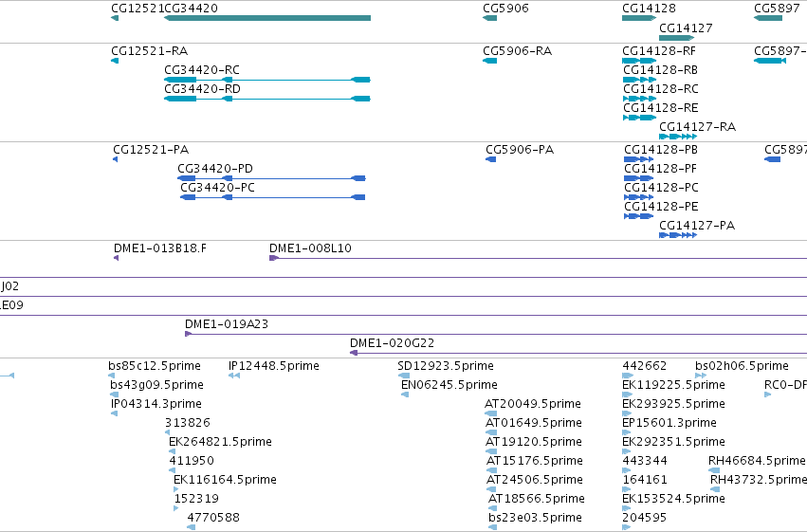The image size is (807, 532).
Task: Select the 443344 EST feature
Action: (x=627, y=470)
